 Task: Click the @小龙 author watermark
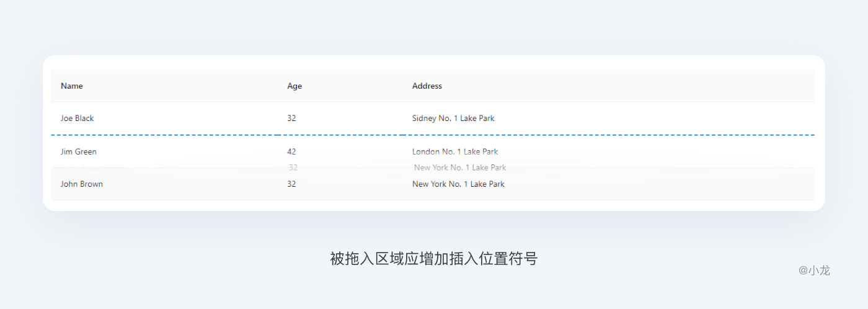pos(814,271)
